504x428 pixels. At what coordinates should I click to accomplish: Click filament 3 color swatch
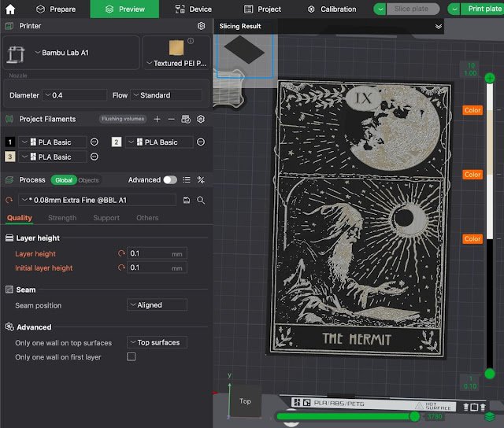point(10,157)
